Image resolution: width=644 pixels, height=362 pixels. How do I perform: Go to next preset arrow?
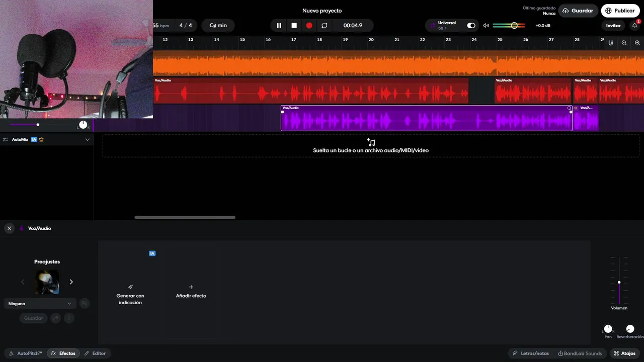[x=71, y=282]
